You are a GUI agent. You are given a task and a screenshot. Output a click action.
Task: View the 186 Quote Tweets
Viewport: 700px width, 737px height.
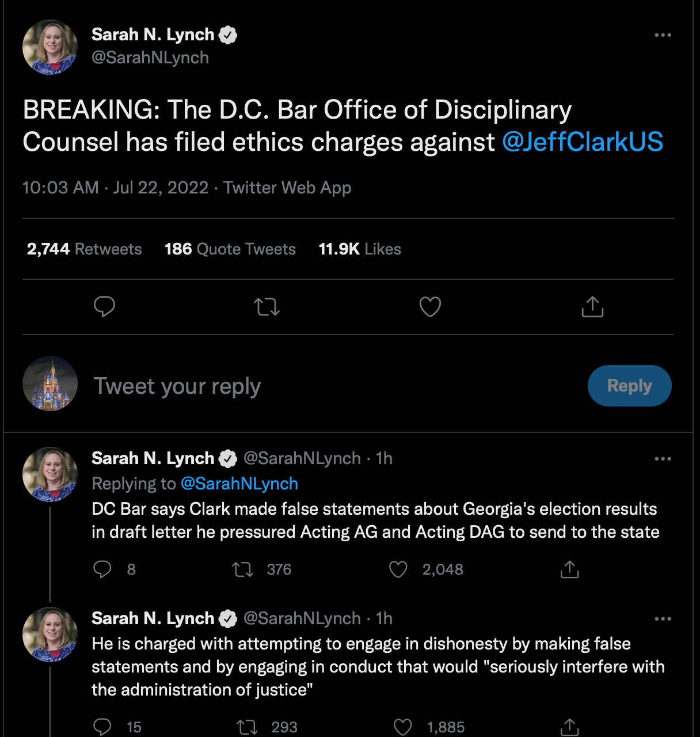(x=229, y=249)
